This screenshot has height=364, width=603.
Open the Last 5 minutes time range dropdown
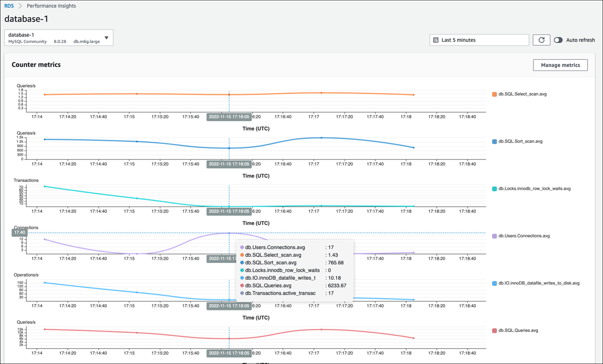[479, 40]
